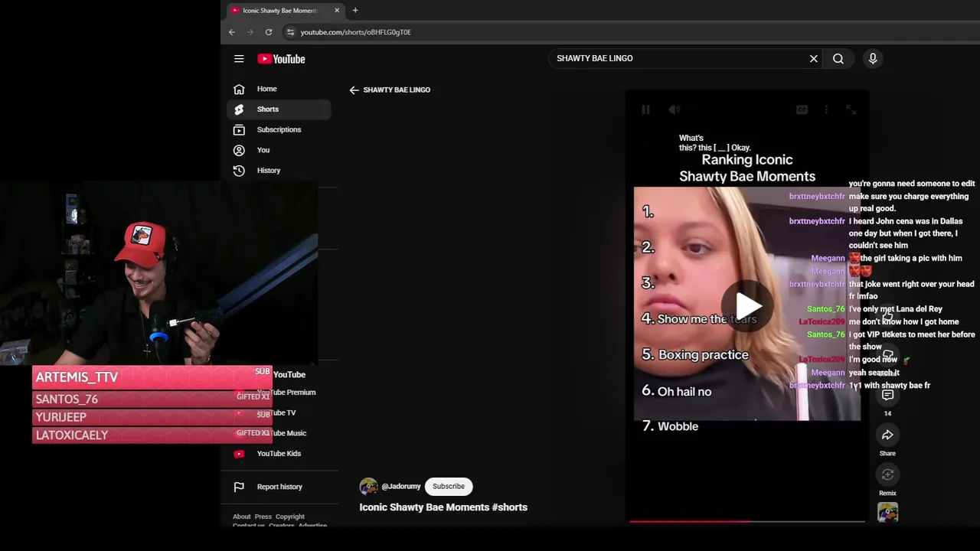Click '1v1 with shawty bae fr' chat message
Image resolution: width=980 pixels, height=551 pixels.
pyautogui.click(x=890, y=386)
